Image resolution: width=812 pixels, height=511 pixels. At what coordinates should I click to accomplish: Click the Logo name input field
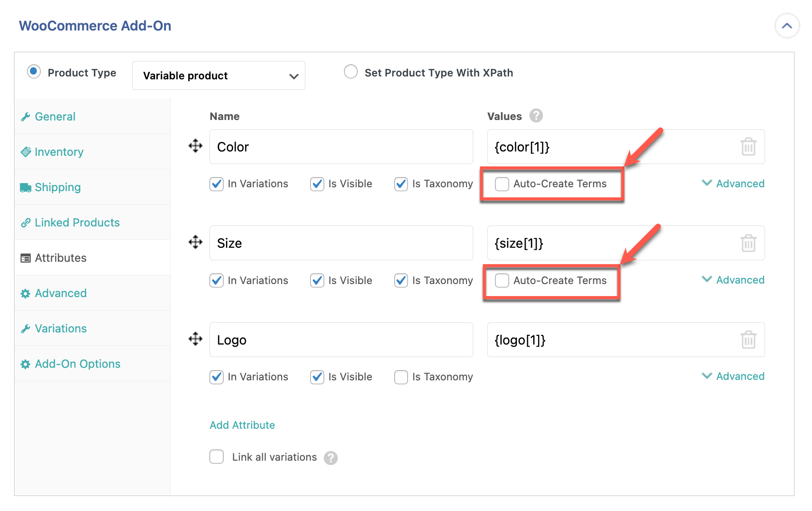[x=341, y=340]
